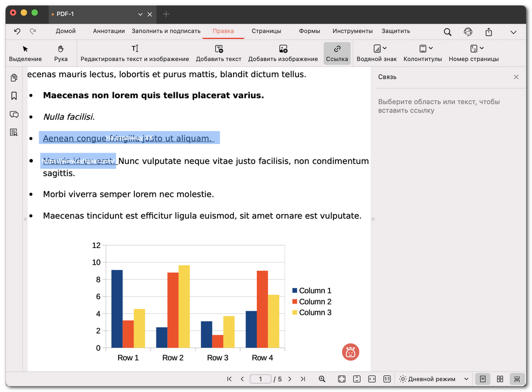Click the zoom in magnifier control

click(x=322, y=379)
